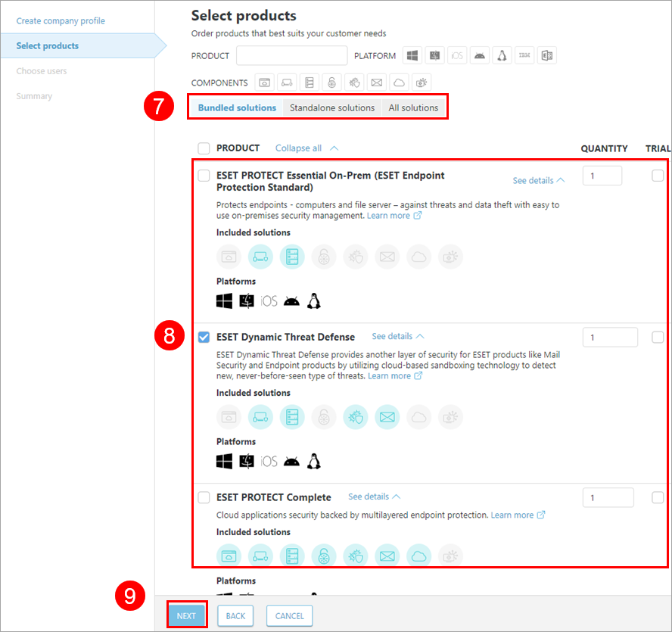Image resolution: width=672 pixels, height=632 pixels.
Task: Enable trial for ESET PROTECT Essential On-Prem
Action: click(658, 176)
